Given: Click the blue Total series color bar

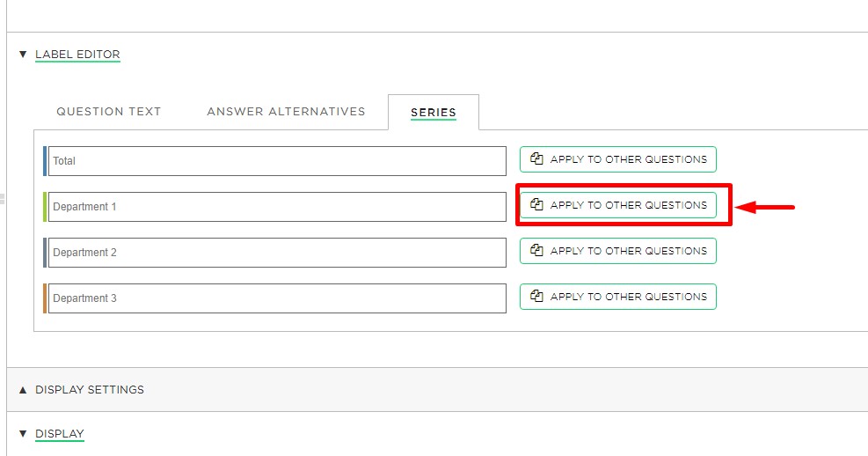Looking at the screenshot, I should 45,161.
